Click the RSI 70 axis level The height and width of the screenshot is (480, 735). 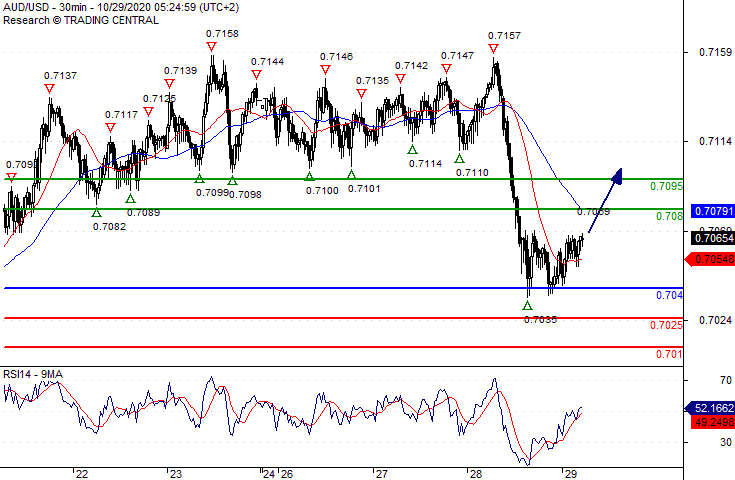coord(726,380)
